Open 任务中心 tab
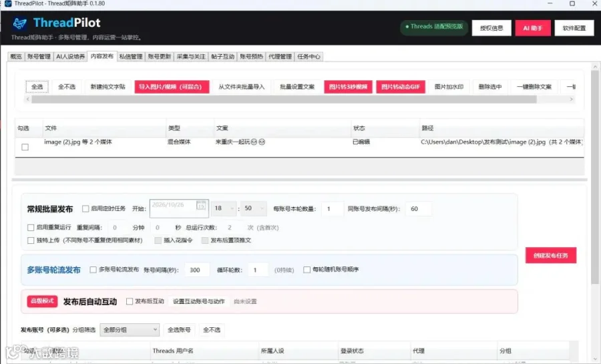The height and width of the screenshot is (364, 601). click(309, 56)
